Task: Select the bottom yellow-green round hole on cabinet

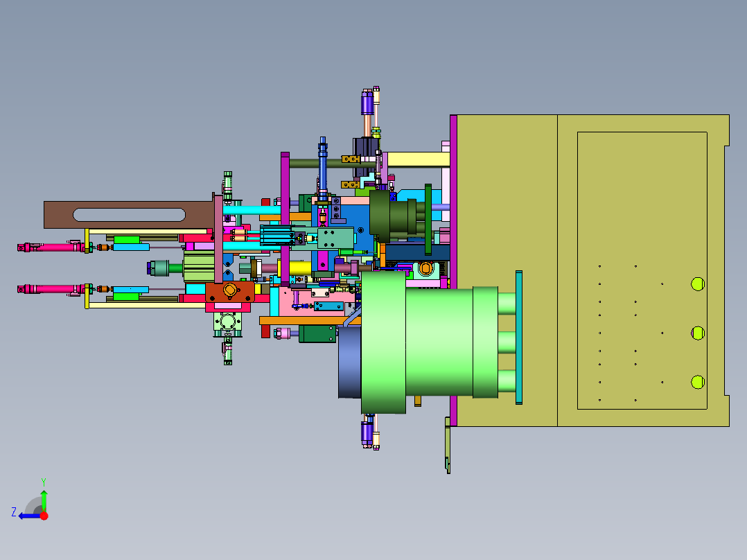Action: click(x=697, y=382)
